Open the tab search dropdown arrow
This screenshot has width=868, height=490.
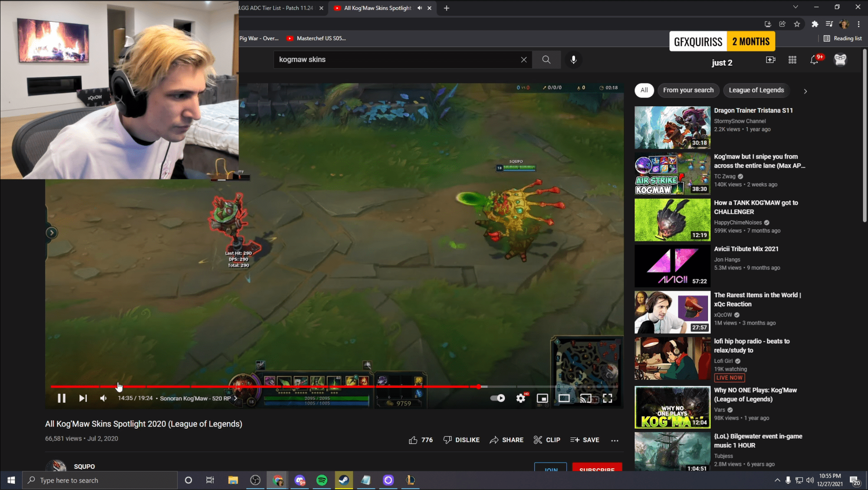[x=795, y=7]
